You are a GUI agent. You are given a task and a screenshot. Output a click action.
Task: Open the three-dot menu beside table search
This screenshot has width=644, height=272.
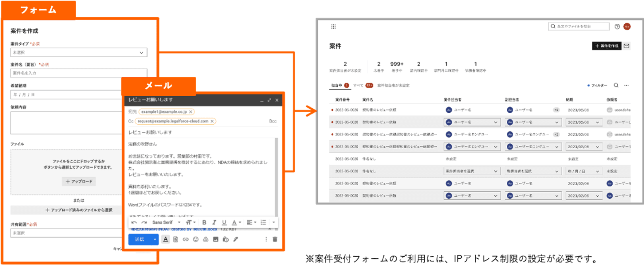[x=626, y=85]
